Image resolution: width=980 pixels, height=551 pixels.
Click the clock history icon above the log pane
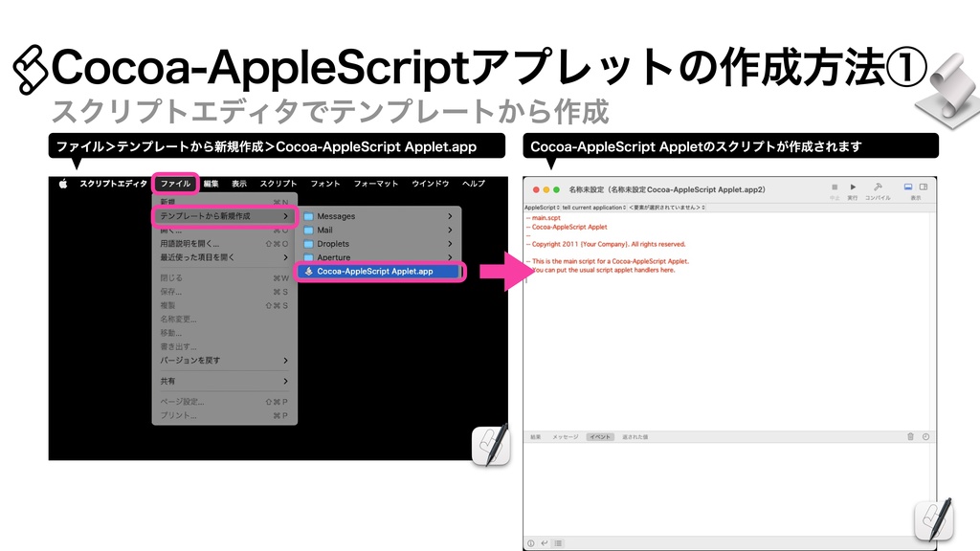pyautogui.click(x=925, y=436)
